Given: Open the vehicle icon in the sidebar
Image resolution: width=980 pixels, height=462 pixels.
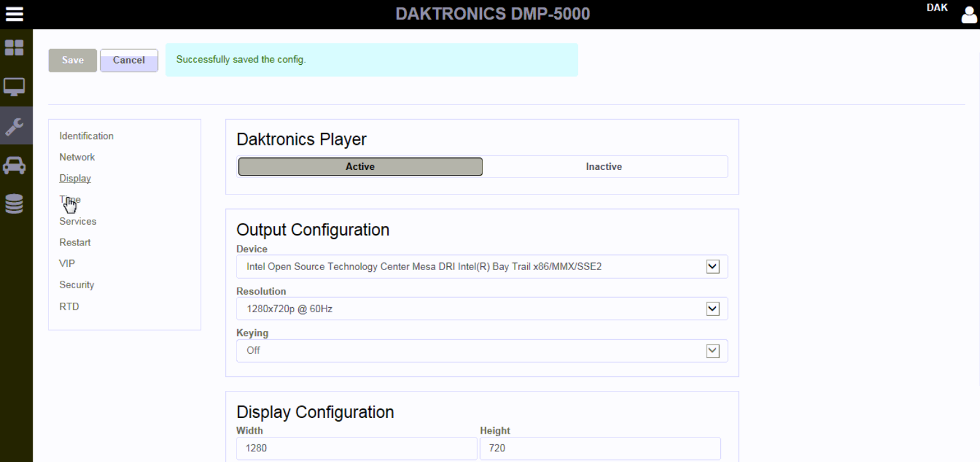Looking at the screenshot, I should pyautogui.click(x=15, y=165).
